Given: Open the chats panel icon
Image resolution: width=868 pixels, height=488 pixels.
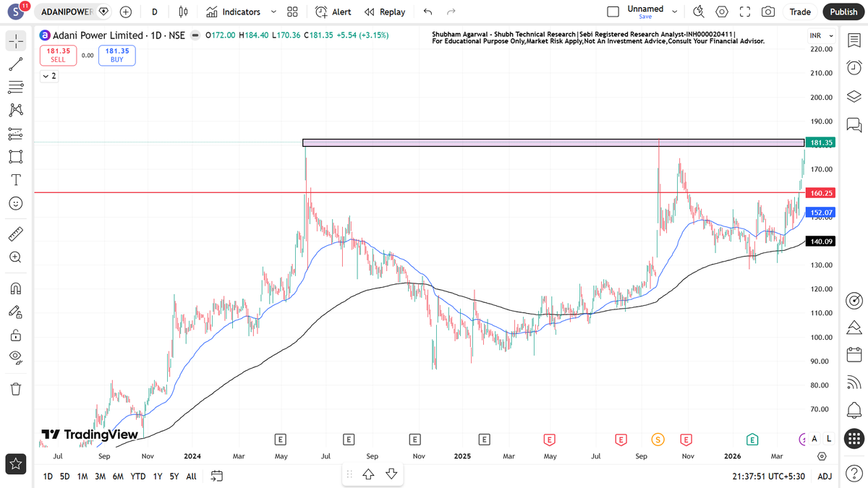Looking at the screenshot, I should [x=854, y=125].
